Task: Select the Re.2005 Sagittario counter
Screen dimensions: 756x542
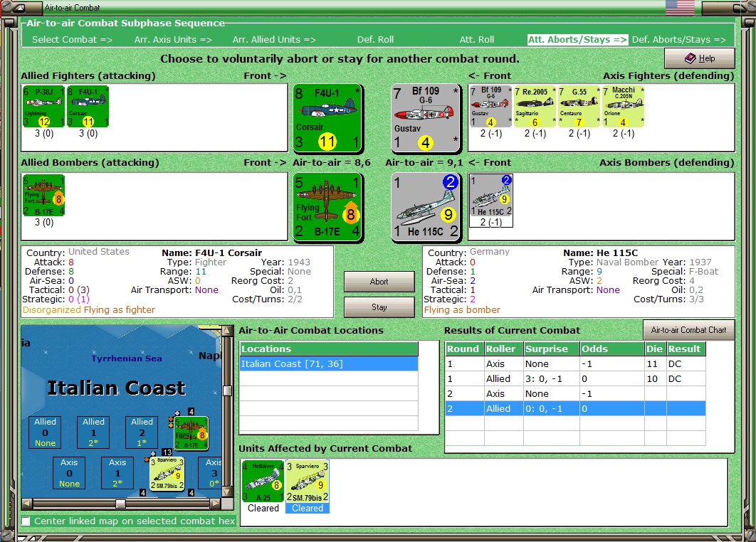Action: [x=535, y=107]
